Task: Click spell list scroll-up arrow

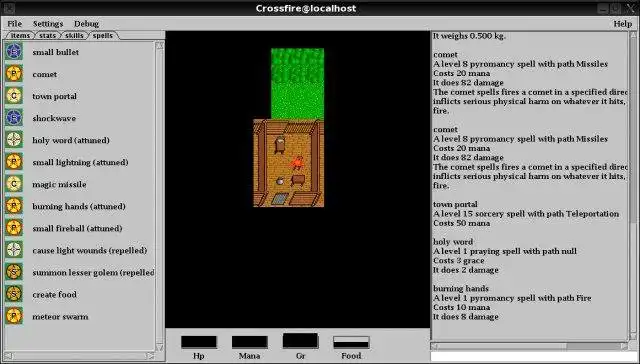Action: pyautogui.click(x=160, y=45)
